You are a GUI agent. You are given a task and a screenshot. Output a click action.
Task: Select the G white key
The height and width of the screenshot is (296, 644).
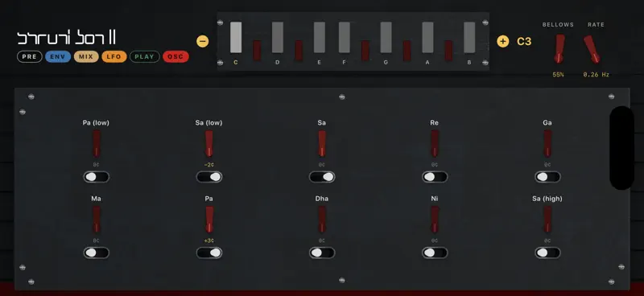[386, 37]
